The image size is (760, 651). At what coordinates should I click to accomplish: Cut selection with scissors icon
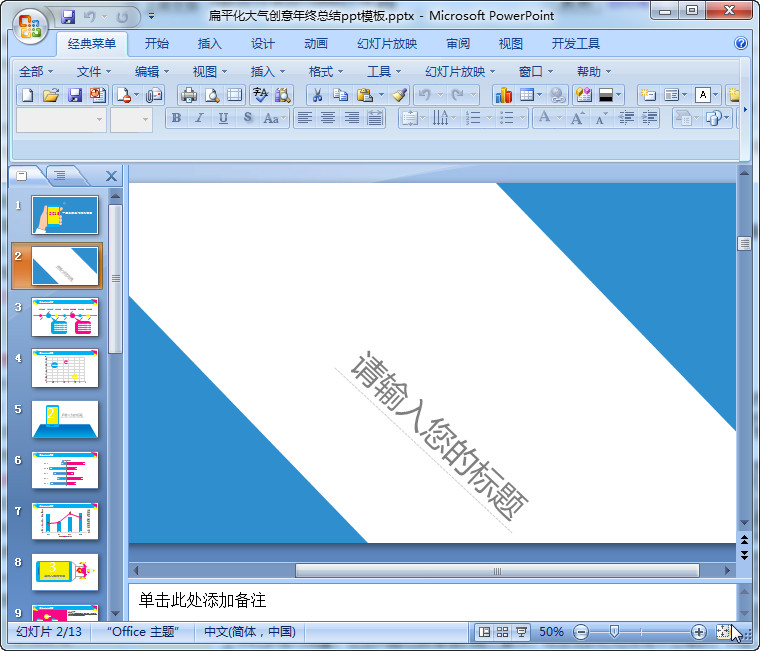coord(317,95)
